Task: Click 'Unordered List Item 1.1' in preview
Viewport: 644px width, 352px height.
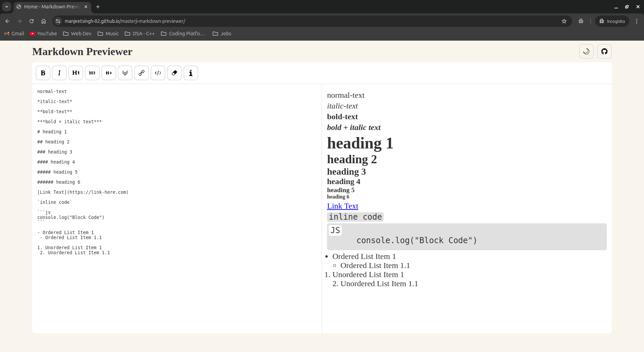Action: [x=379, y=284]
